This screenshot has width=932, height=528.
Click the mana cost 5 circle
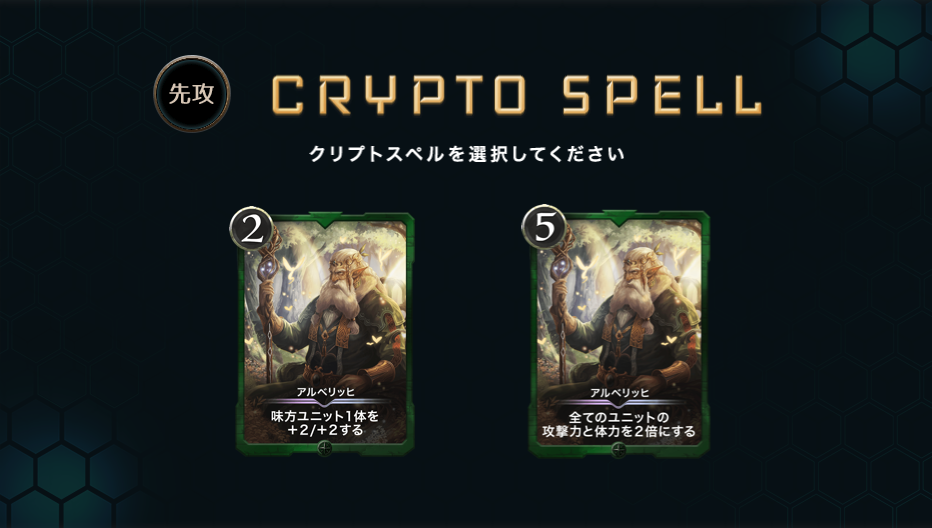[544, 227]
